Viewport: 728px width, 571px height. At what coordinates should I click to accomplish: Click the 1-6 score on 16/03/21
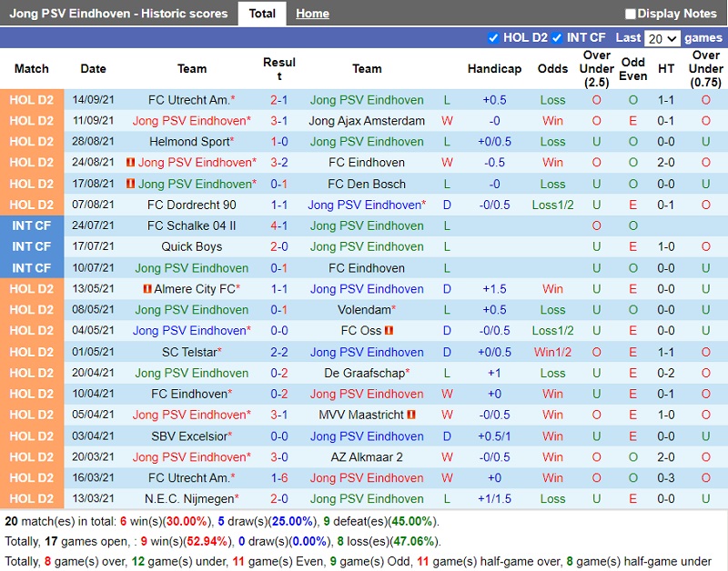click(279, 477)
